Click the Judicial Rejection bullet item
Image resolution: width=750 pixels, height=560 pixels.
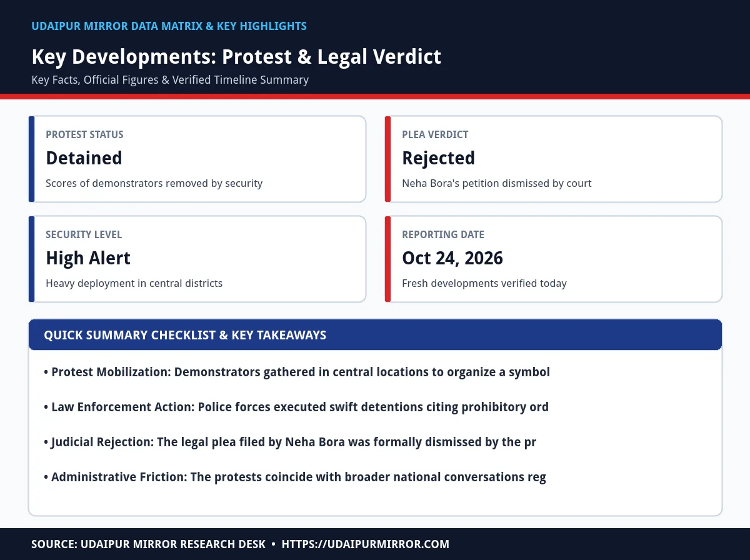coord(290,442)
